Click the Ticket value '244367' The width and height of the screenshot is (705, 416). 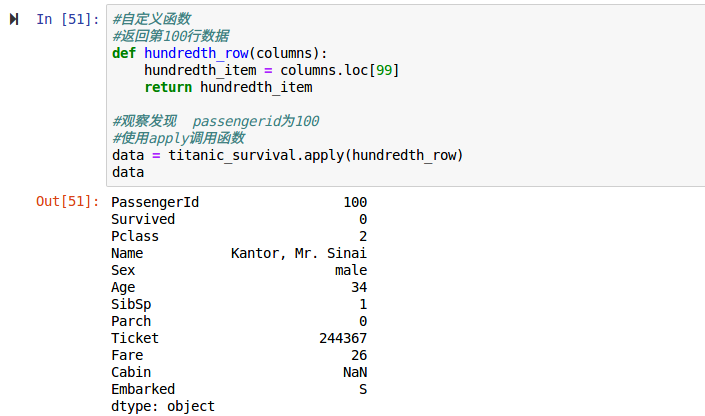343,338
